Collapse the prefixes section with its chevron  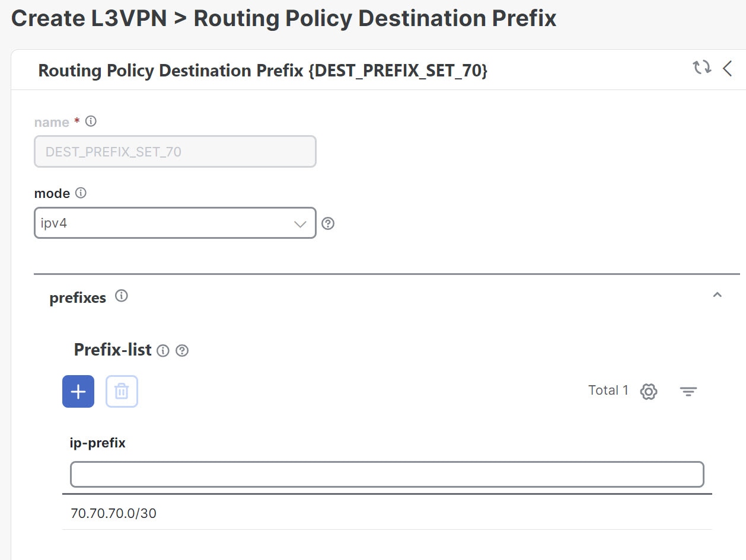pyautogui.click(x=718, y=295)
